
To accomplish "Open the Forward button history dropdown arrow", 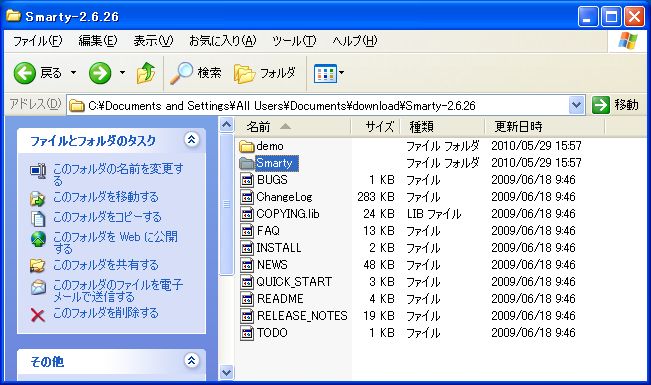I will pos(122,73).
